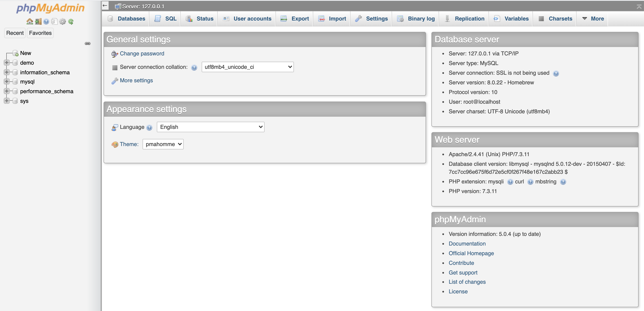Reload the navigation panel with refresh icon
The image size is (644, 311).
pos(71,22)
